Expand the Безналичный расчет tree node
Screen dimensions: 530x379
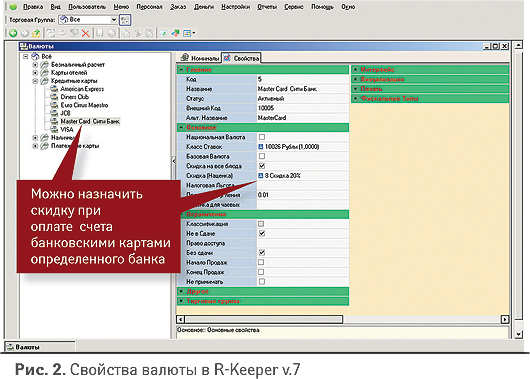[x=35, y=64]
